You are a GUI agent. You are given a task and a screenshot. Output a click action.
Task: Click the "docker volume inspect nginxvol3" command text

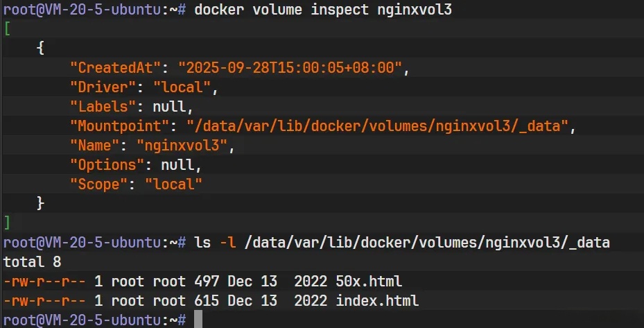[323, 10]
